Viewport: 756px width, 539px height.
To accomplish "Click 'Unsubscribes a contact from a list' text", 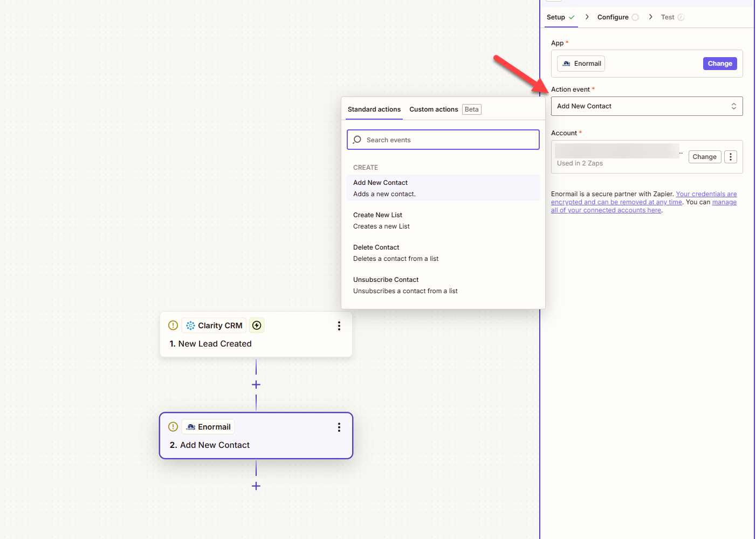I will click(x=406, y=291).
